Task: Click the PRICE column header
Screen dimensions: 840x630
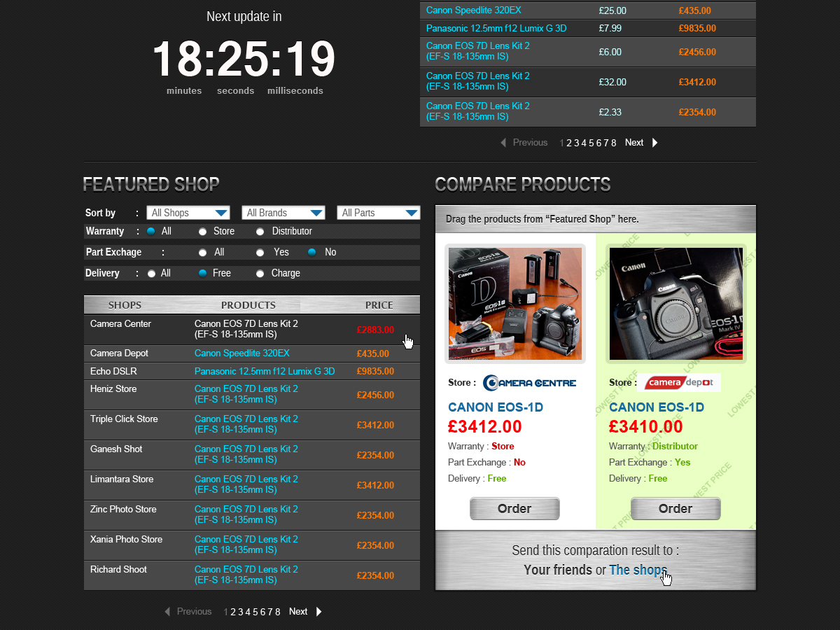Action: point(379,305)
